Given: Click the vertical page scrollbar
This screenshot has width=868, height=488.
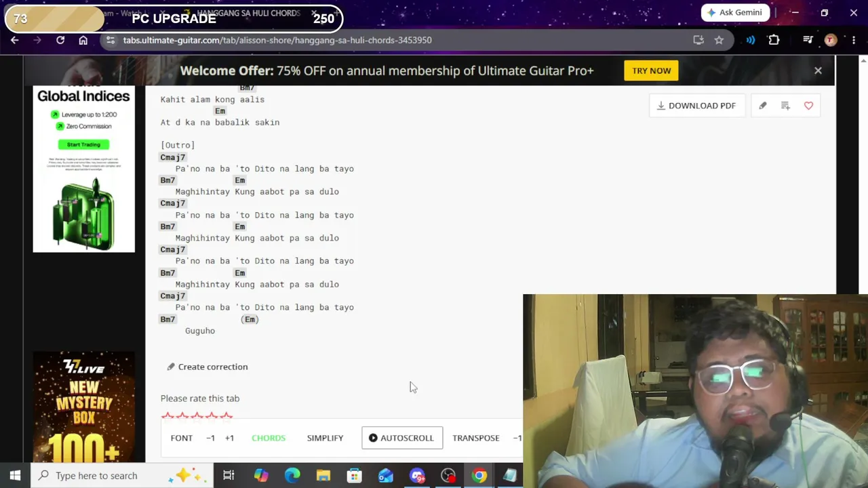Looking at the screenshot, I should pos(863,176).
